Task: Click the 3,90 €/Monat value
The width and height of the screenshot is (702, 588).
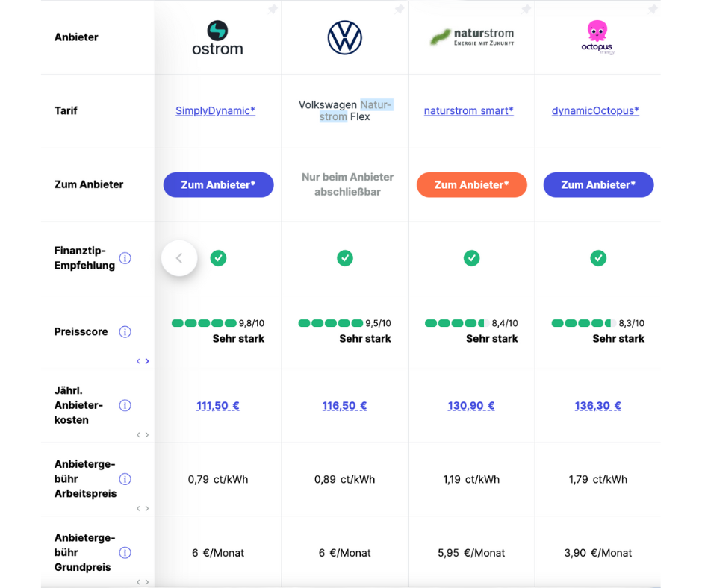Action: pyautogui.click(x=598, y=553)
